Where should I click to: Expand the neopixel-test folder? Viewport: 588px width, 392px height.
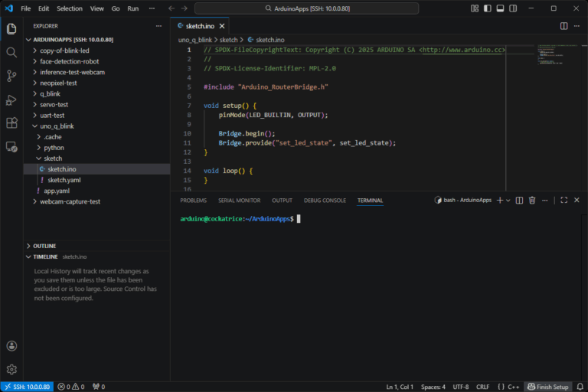click(x=96, y=83)
